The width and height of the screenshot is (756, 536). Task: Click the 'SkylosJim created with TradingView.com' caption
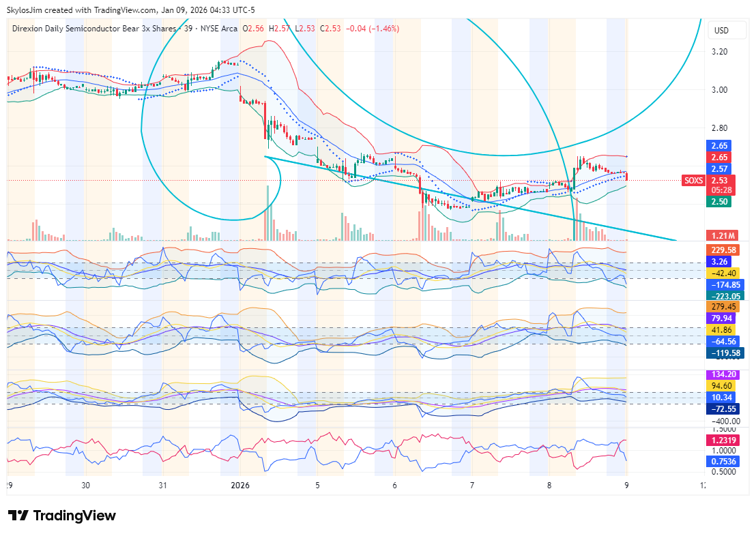tap(81, 10)
